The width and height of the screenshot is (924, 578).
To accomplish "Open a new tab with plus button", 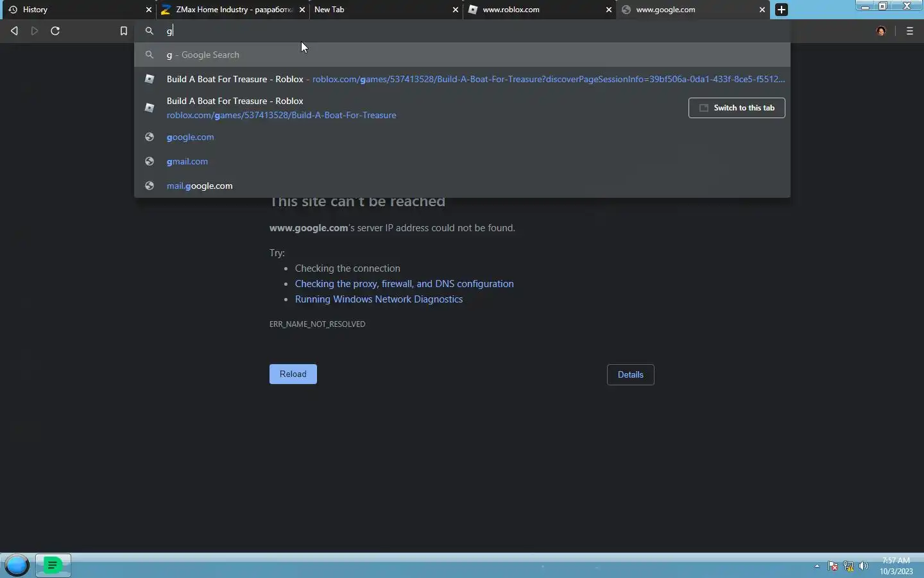I will [x=782, y=10].
